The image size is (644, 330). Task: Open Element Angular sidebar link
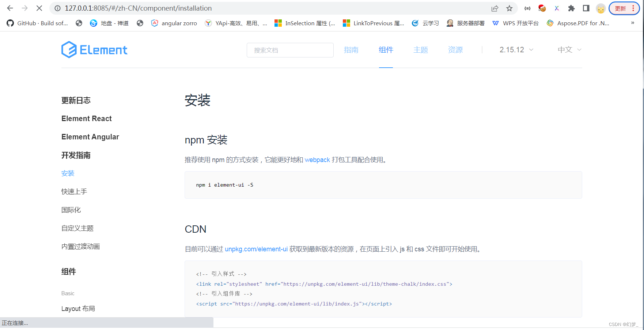click(90, 137)
